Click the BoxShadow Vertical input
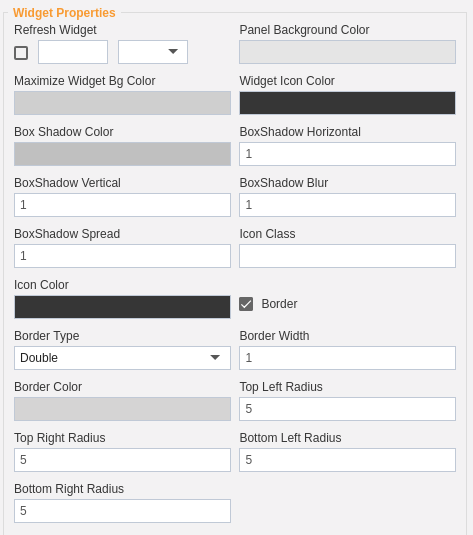Image resolution: width=473 pixels, height=535 pixels. coord(122,205)
